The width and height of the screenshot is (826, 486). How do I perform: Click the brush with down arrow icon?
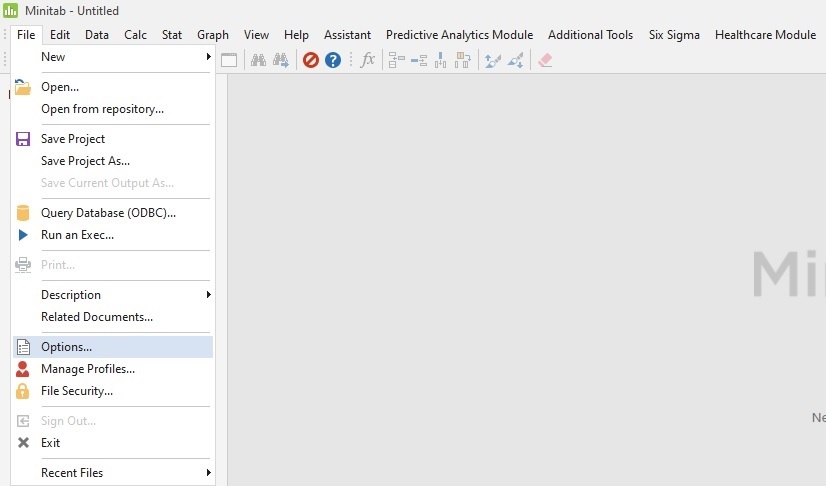click(x=515, y=60)
